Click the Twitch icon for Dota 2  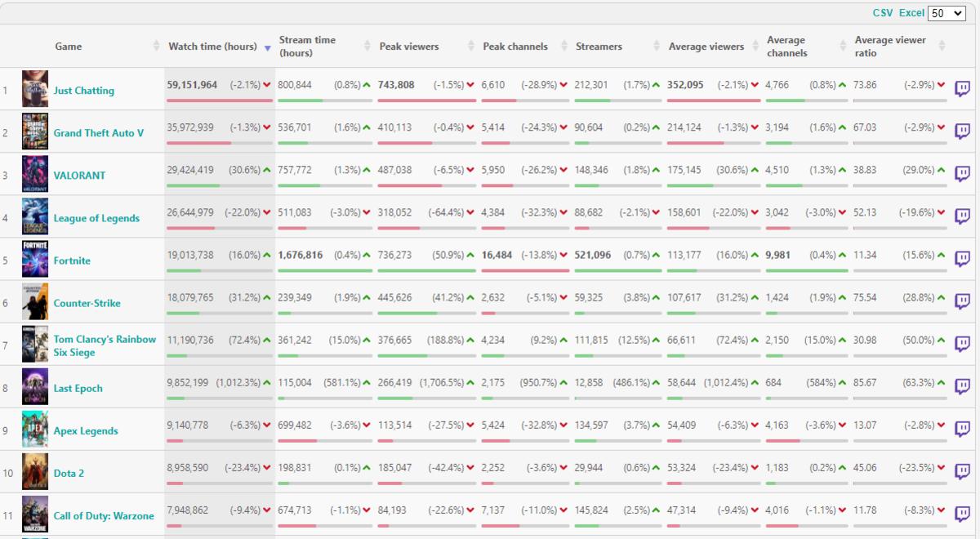[x=962, y=471]
